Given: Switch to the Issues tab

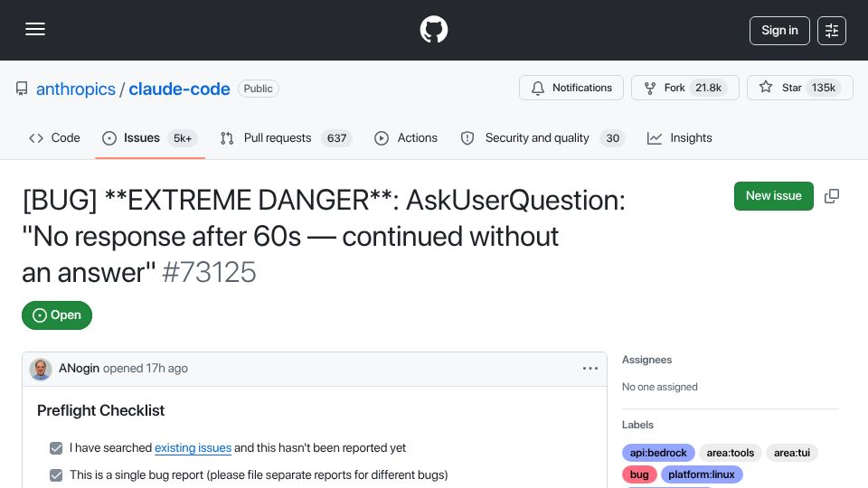Looking at the screenshot, I should tap(149, 137).
